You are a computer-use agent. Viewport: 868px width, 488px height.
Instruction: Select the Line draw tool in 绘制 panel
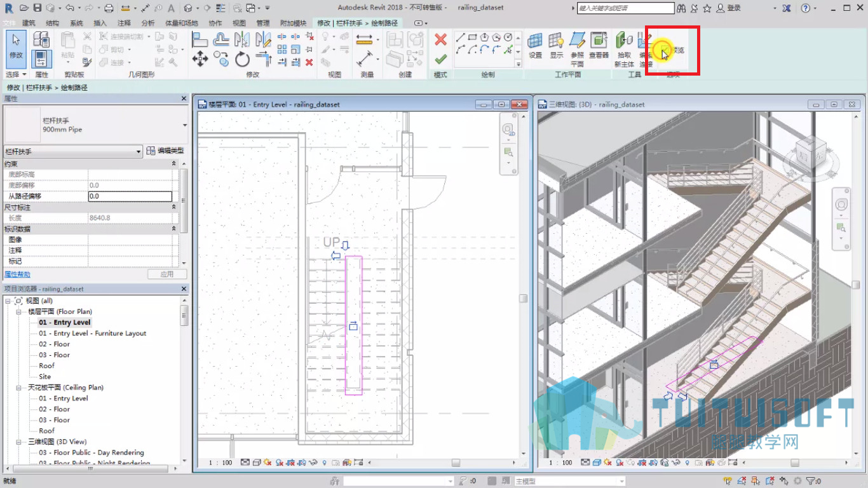pos(460,37)
